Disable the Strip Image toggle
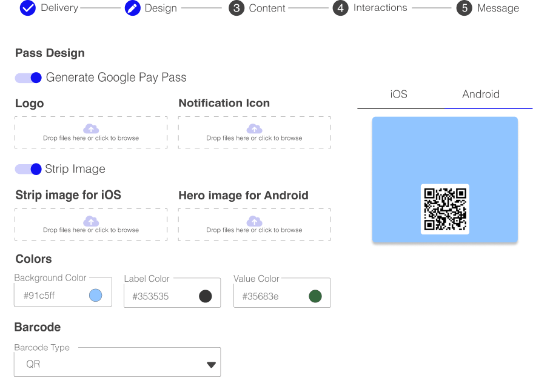Viewport: 550px width, 392px height. click(x=28, y=169)
